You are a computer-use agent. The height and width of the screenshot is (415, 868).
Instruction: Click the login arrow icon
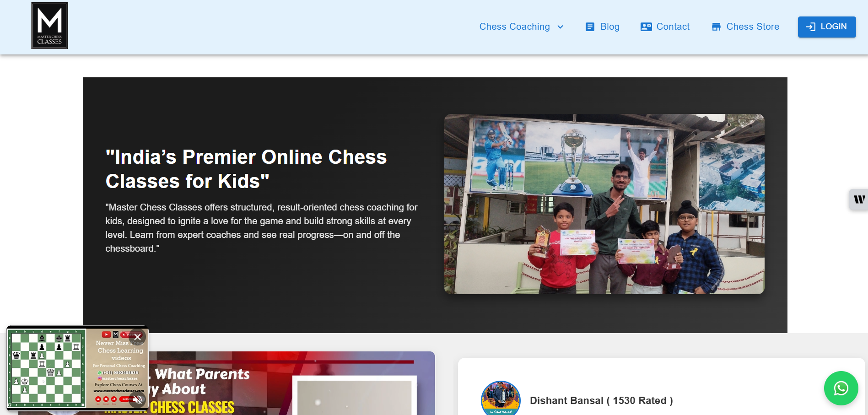[810, 27]
